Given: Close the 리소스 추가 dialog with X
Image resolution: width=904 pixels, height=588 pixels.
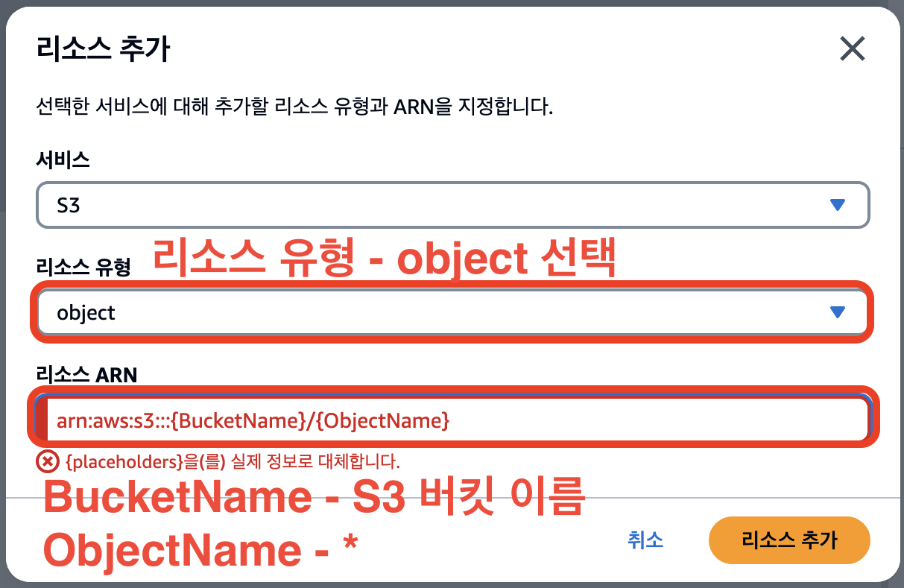Looking at the screenshot, I should point(852,50).
